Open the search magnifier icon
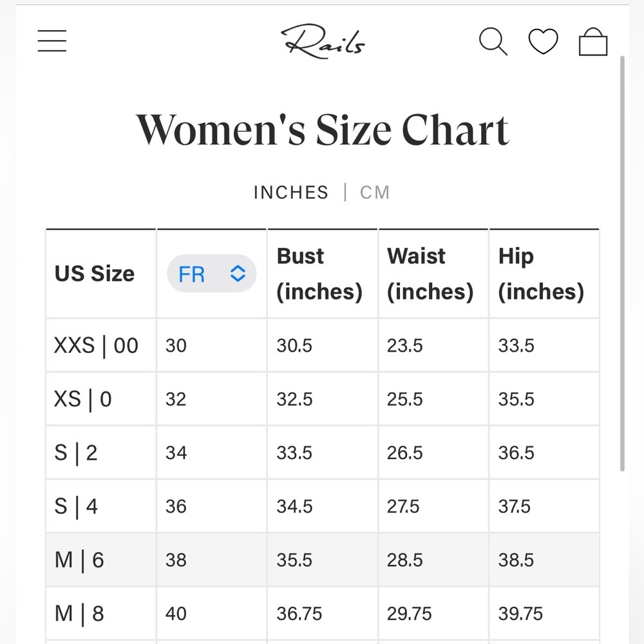644x644 pixels. 493,41
